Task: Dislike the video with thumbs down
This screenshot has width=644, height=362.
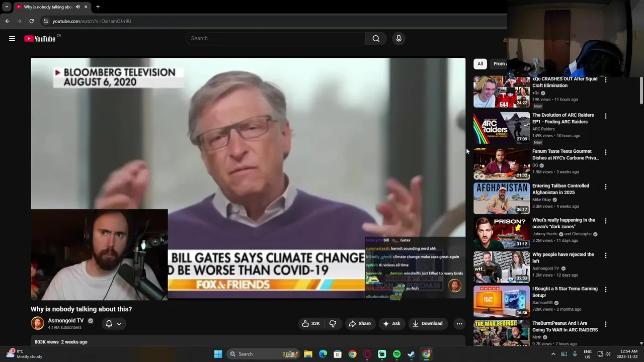Action: (333, 324)
